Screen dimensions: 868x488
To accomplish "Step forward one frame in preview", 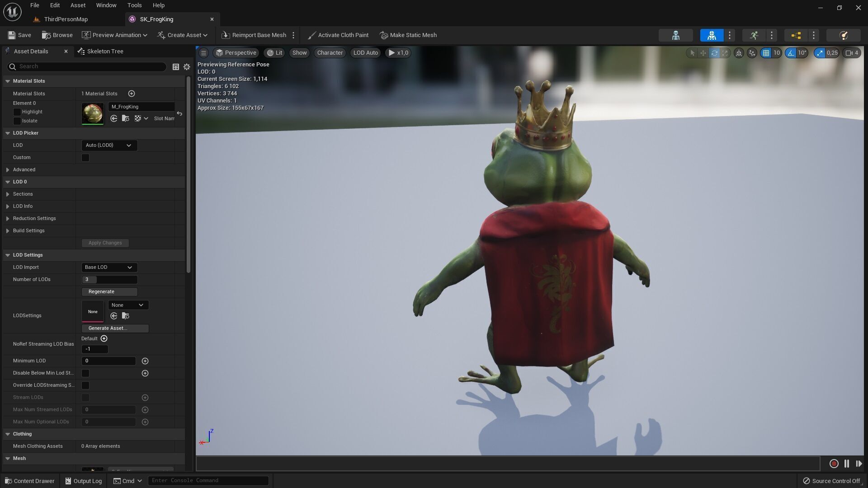I will (x=859, y=464).
